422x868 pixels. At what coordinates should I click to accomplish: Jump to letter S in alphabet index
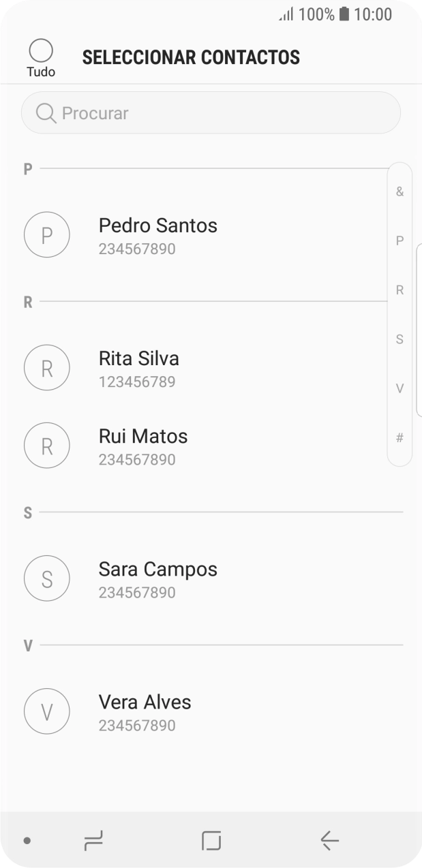[399, 339]
